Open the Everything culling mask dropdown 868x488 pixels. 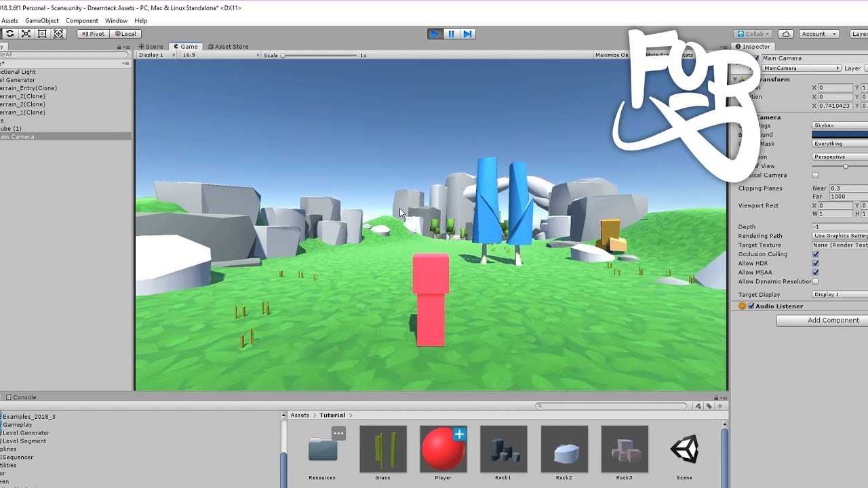tap(840, 144)
